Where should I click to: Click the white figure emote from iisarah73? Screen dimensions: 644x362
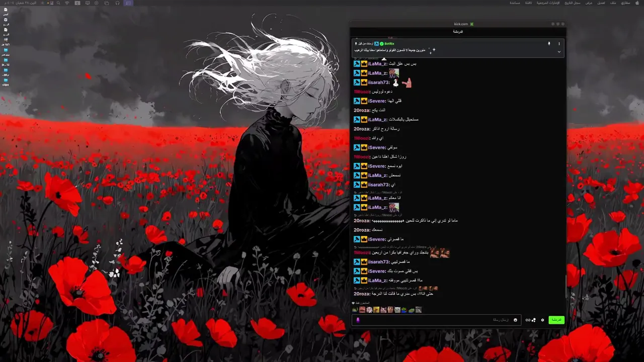395,82
